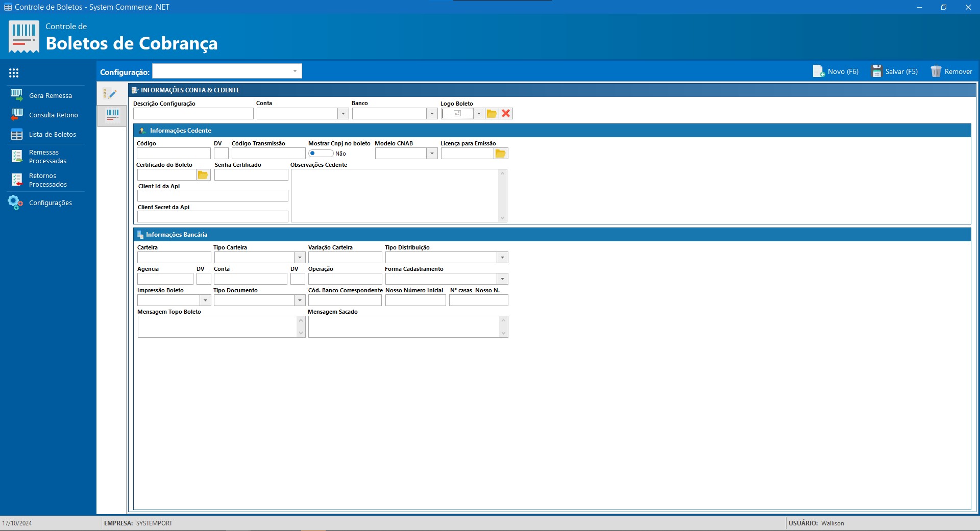Remove logo with the red X icon
The image size is (980, 531).
(x=506, y=114)
